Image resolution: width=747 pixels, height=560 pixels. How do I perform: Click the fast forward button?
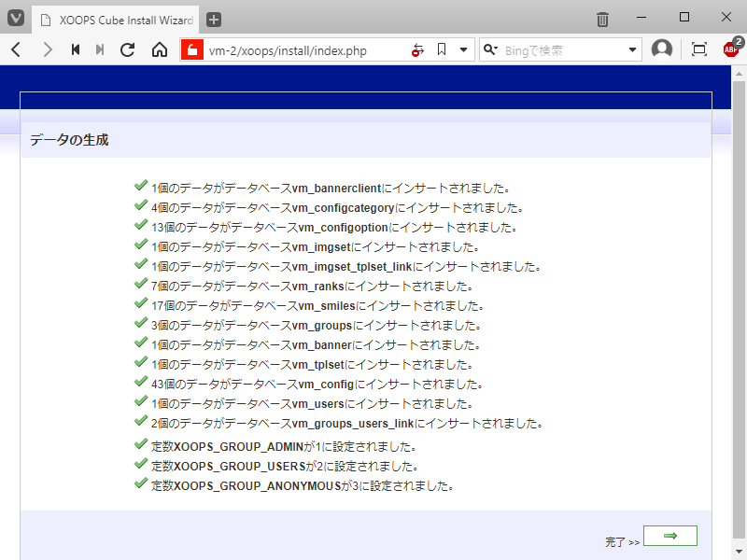click(x=100, y=49)
